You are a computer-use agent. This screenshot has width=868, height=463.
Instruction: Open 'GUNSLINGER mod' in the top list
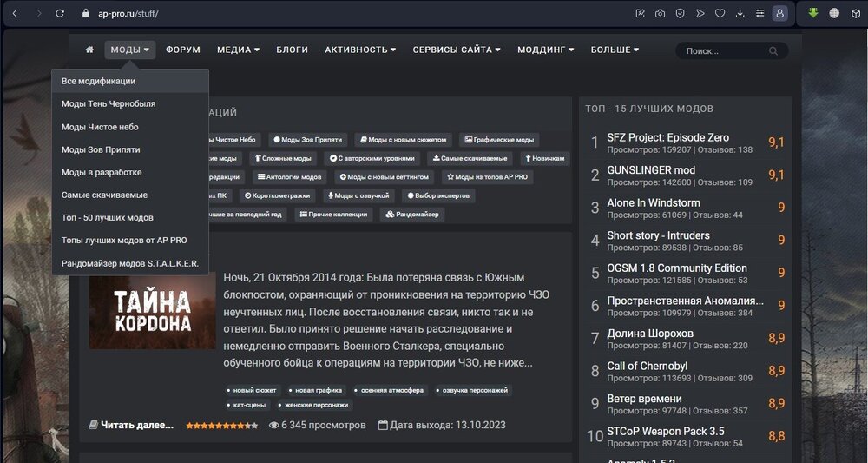point(651,170)
